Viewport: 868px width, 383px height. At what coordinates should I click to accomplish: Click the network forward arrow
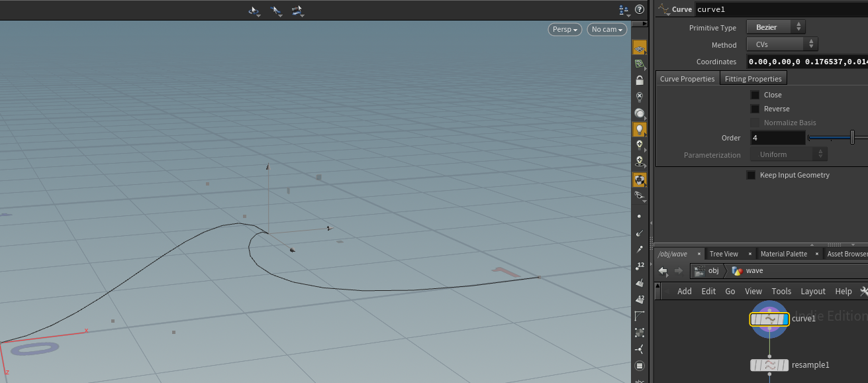679,270
